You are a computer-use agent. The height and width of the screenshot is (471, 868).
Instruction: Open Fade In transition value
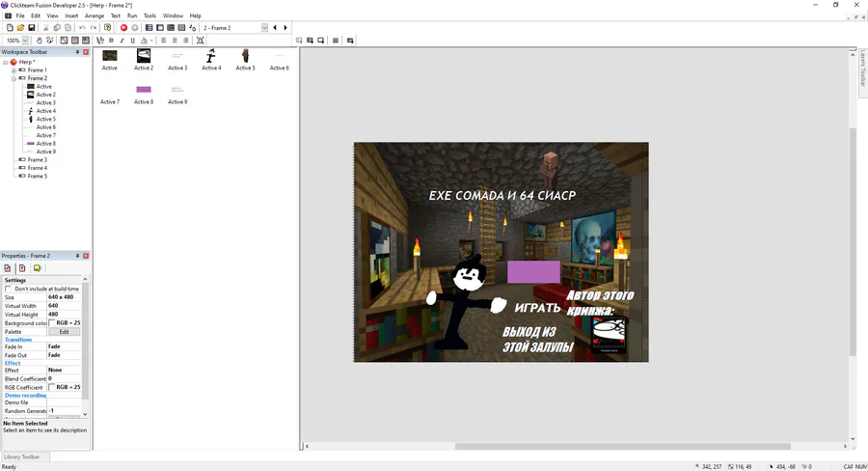(64, 346)
